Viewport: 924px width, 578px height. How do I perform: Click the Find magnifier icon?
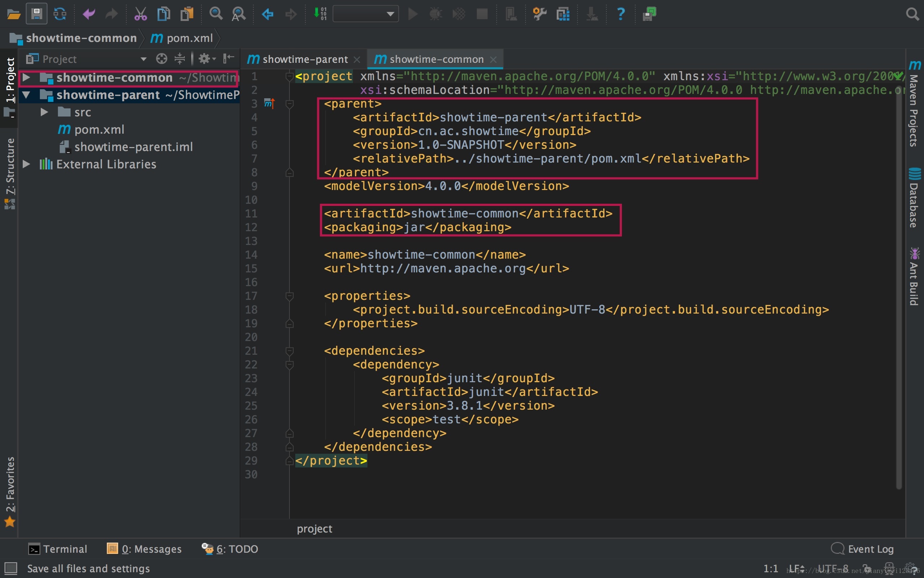pos(216,14)
